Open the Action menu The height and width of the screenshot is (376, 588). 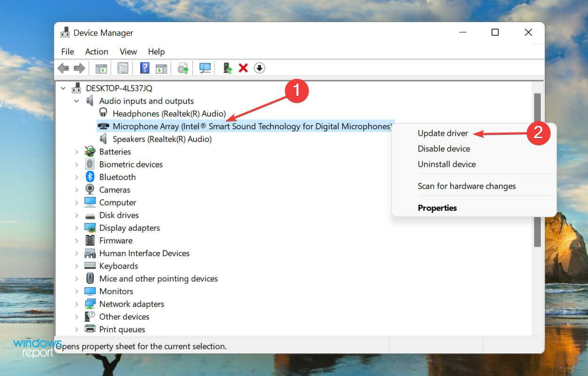tap(96, 52)
